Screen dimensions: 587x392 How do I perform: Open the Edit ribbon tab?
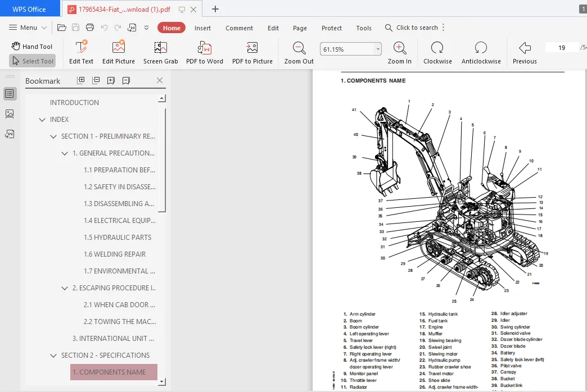tap(273, 28)
